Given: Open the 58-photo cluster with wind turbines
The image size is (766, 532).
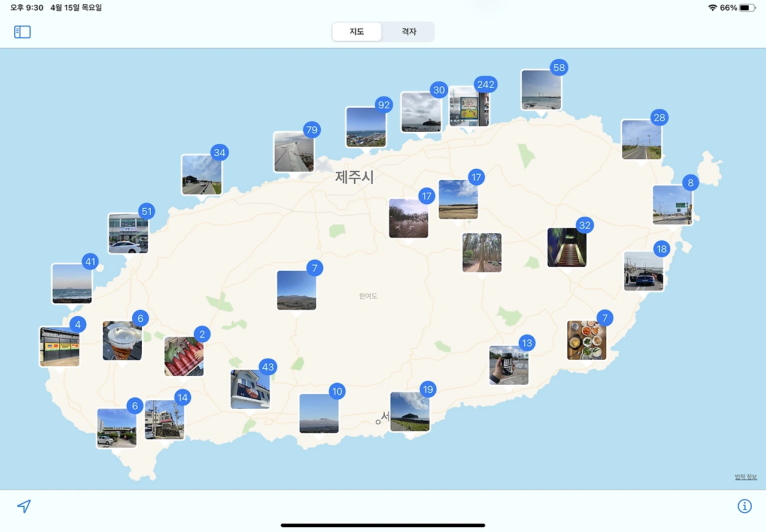Looking at the screenshot, I should click(541, 90).
